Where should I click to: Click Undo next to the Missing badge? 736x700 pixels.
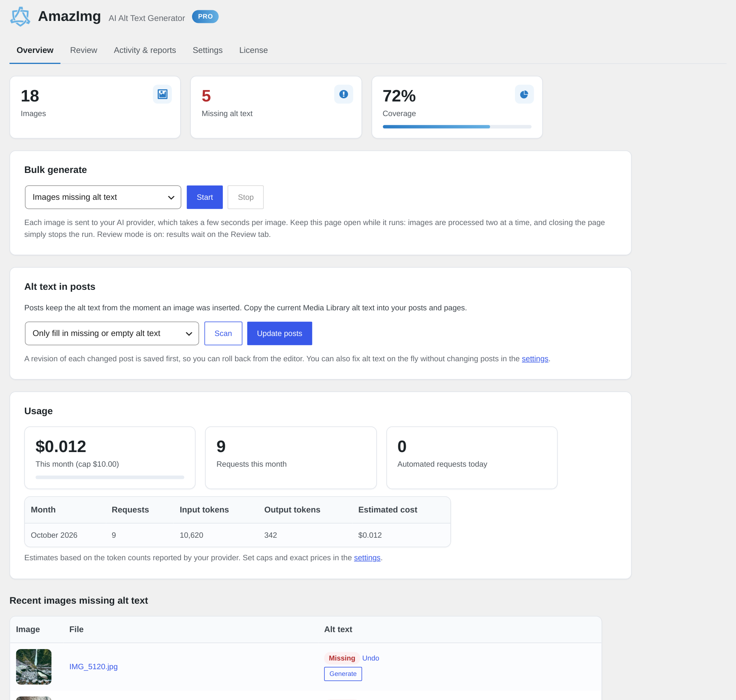(x=371, y=658)
